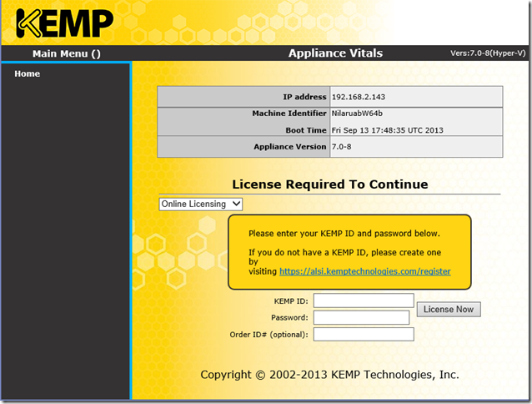Click the Copyright KEMP Technologies footer text
The height and width of the screenshot is (404, 532).
pos(329,375)
